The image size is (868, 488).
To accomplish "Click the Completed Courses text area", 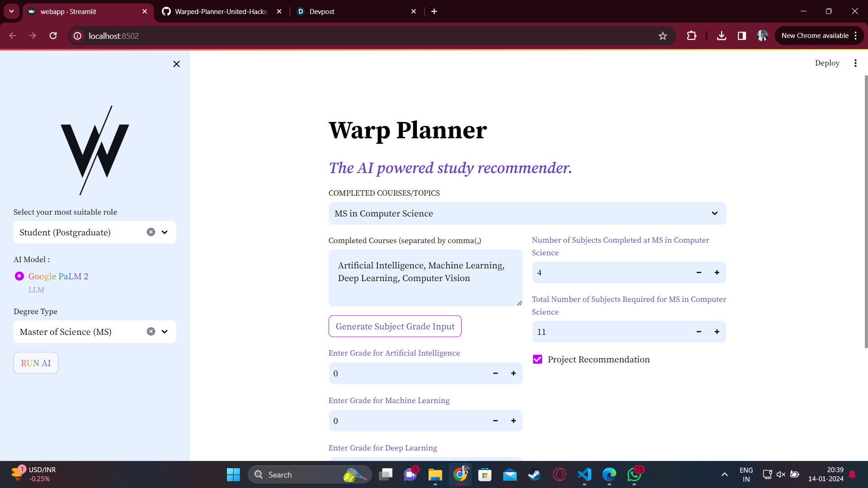I will pyautogui.click(x=425, y=277).
